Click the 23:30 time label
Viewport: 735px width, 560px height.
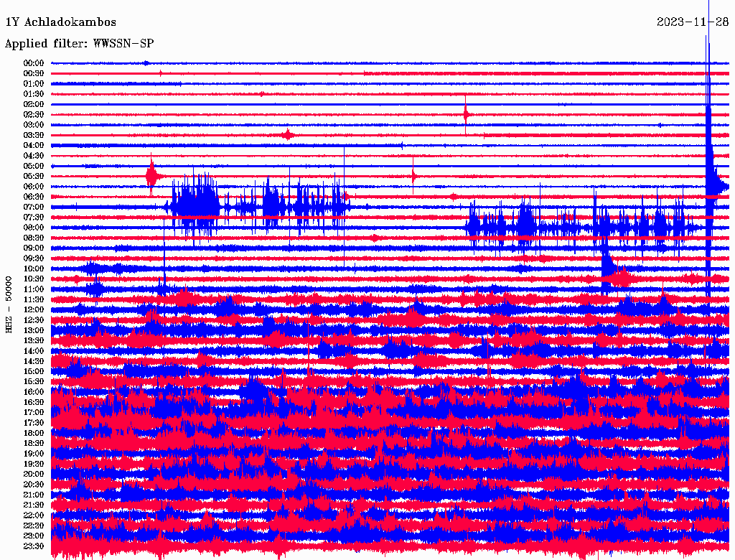click(34, 546)
